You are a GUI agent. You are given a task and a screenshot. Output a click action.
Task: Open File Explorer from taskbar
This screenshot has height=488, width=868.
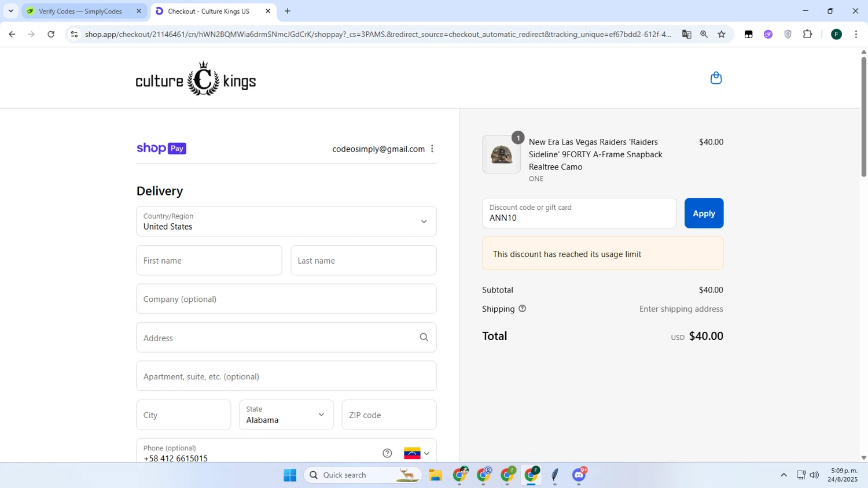point(436,475)
